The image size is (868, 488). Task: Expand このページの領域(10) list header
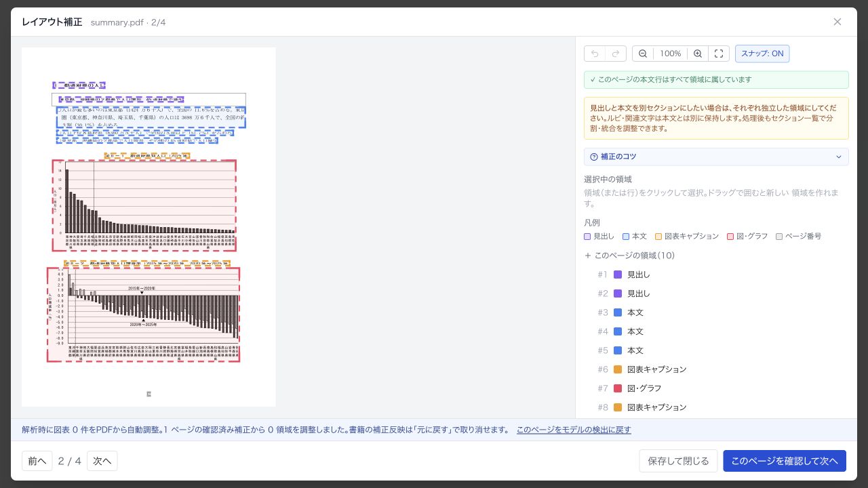coord(629,256)
